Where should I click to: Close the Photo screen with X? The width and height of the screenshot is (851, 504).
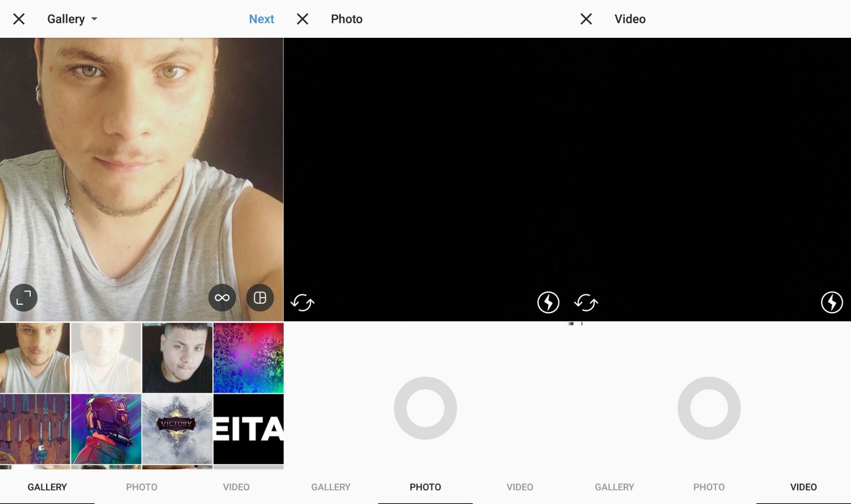tap(303, 19)
